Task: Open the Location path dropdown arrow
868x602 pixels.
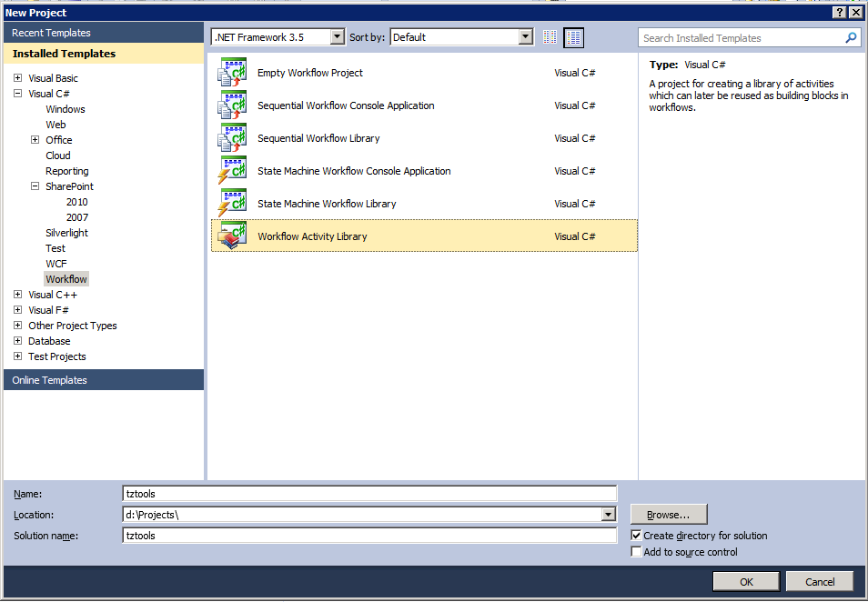Action: click(609, 515)
